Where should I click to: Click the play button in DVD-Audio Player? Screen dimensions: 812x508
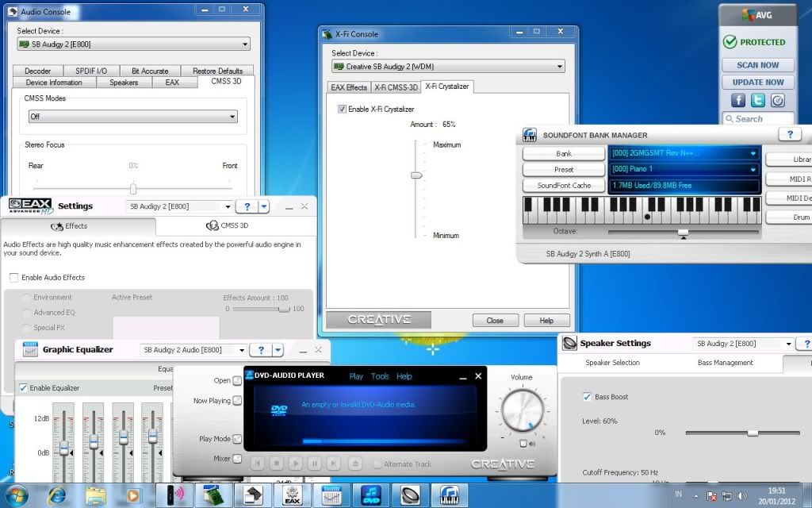[295, 464]
